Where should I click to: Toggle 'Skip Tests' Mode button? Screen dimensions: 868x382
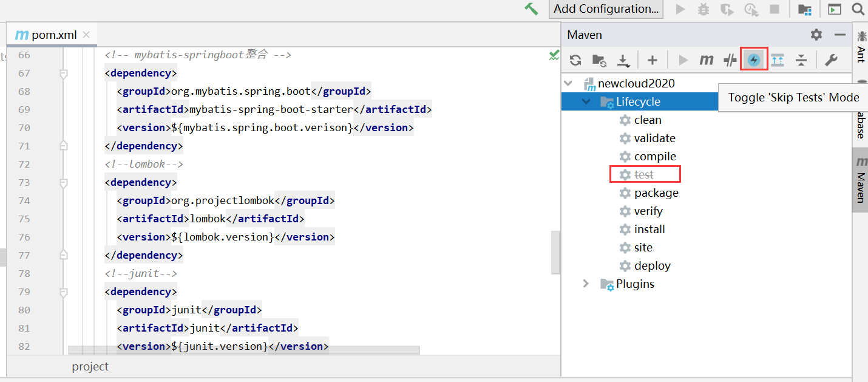[x=754, y=60]
